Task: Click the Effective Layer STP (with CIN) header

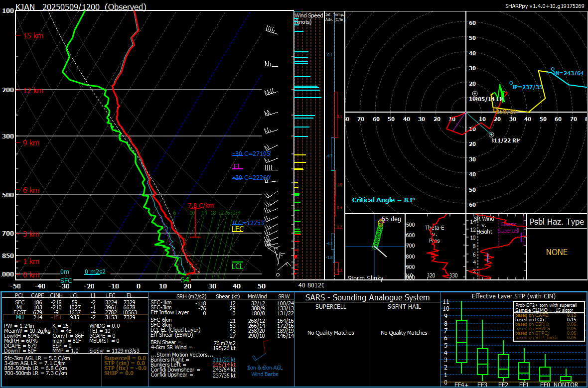Action: pyautogui.click(x=514, y=296)
